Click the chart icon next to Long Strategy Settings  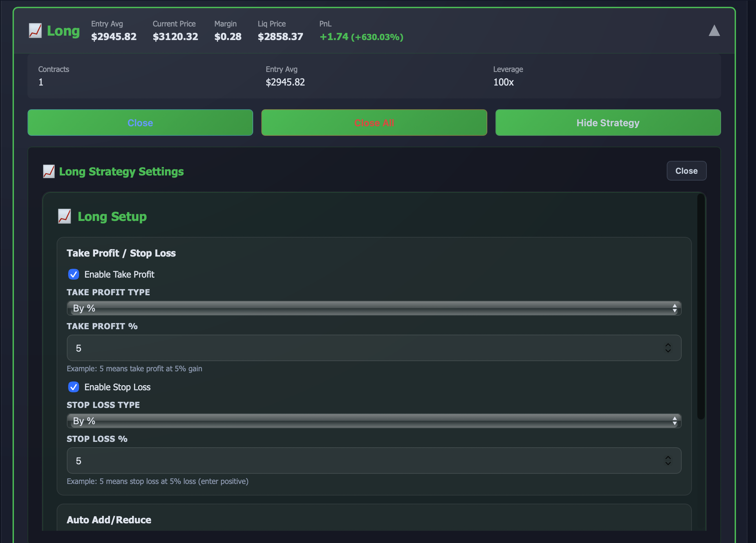[49, 171]
